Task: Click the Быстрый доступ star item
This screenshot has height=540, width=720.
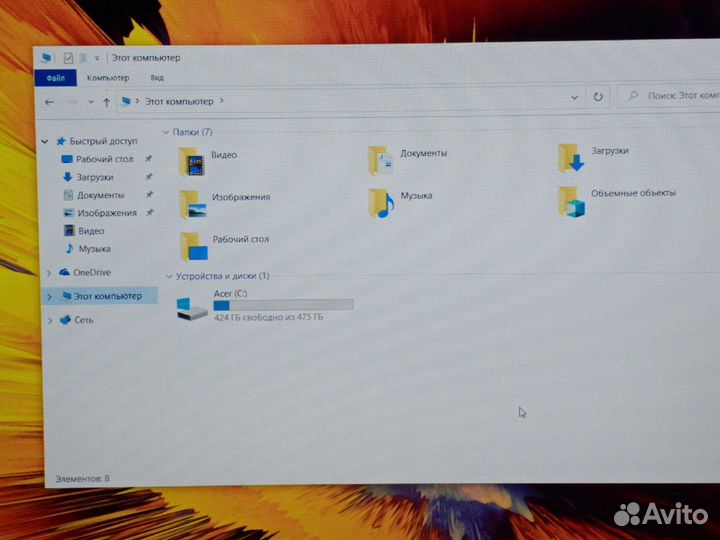Action: (x=97, y=141)
